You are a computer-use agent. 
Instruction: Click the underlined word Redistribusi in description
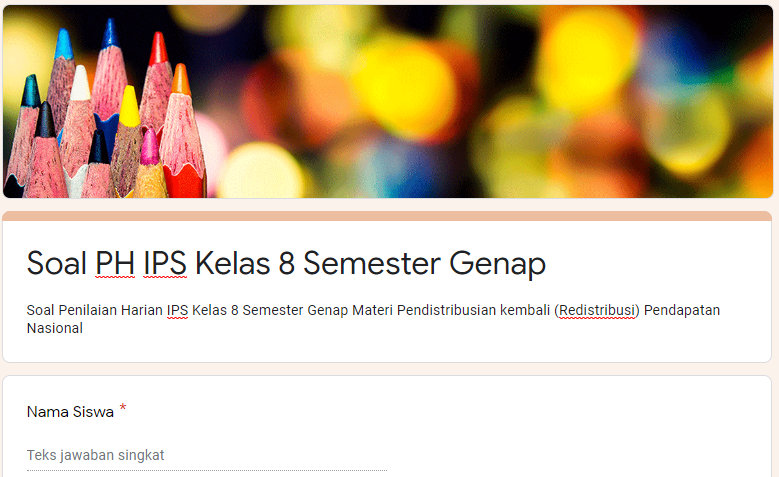click(597, 310)
